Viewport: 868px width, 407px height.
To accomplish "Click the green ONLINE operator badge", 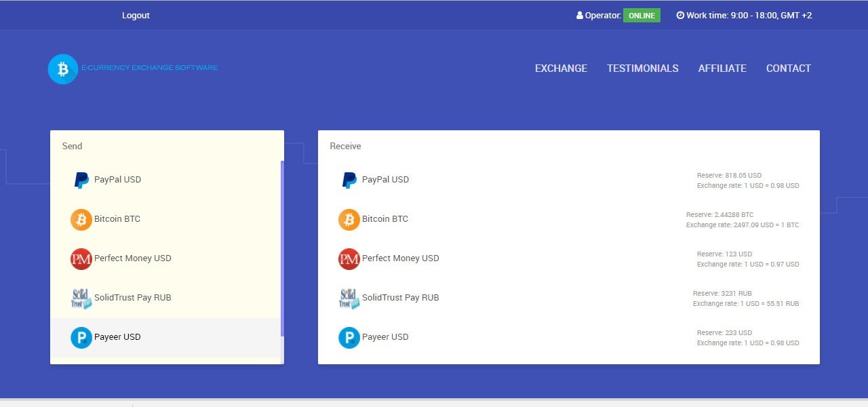I will (x=642, y=16).
